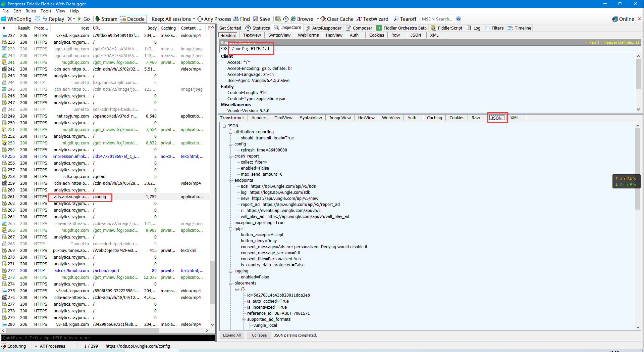Collapse the endpoints node

230,180
